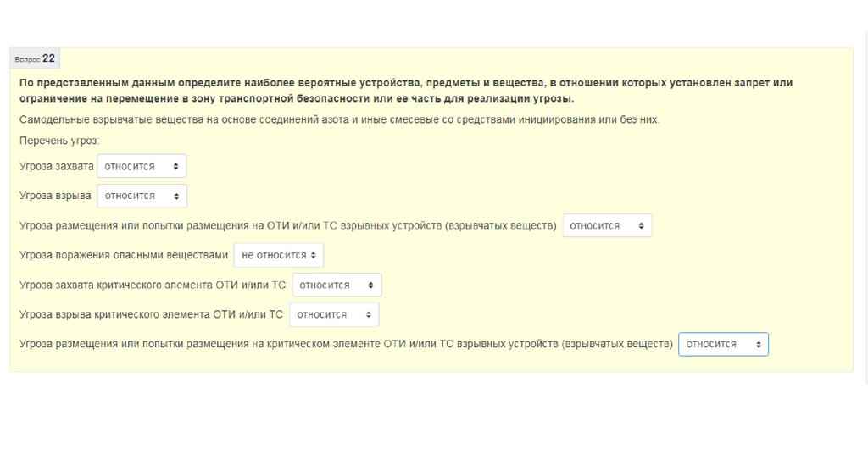Open dropdown for размещения на критическом элементе взрывных устройств
Screen dimensions: 868x471
[723, 344]
